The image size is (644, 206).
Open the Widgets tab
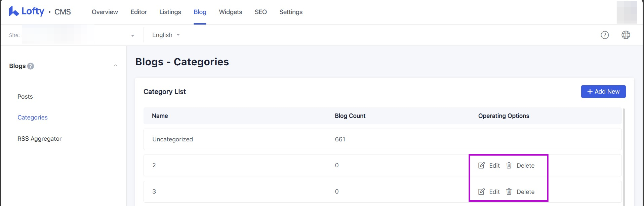tap(230, 12)
